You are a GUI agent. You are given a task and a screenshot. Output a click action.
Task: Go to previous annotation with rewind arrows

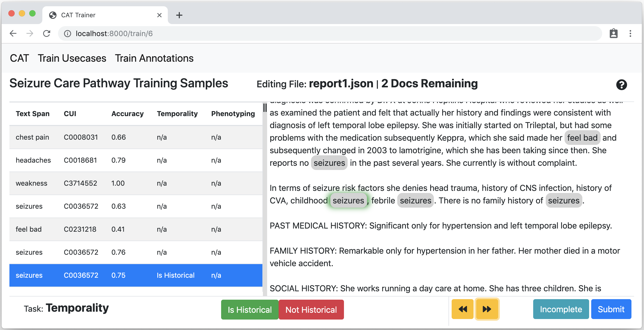(462, 309)
